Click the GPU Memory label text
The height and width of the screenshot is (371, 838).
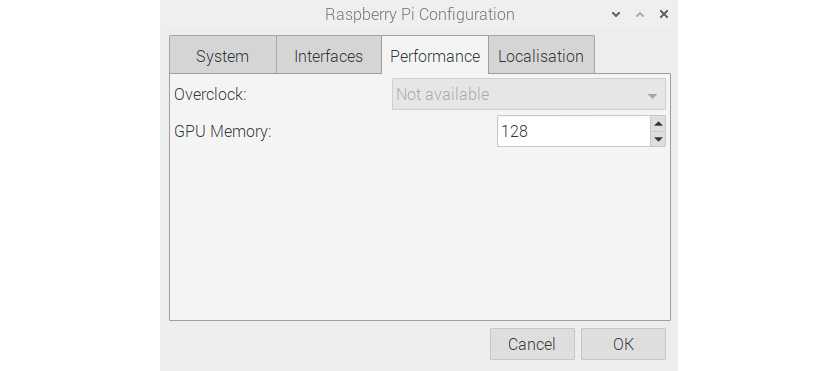(x=223, y=131)
